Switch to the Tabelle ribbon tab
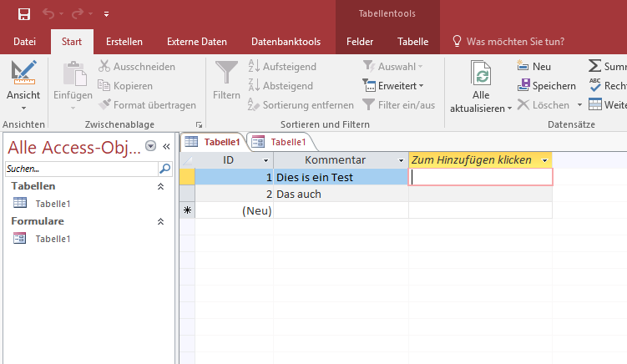The width and height of the screenshot is (627, 364). pyautogui.click(x=412, y=42)
